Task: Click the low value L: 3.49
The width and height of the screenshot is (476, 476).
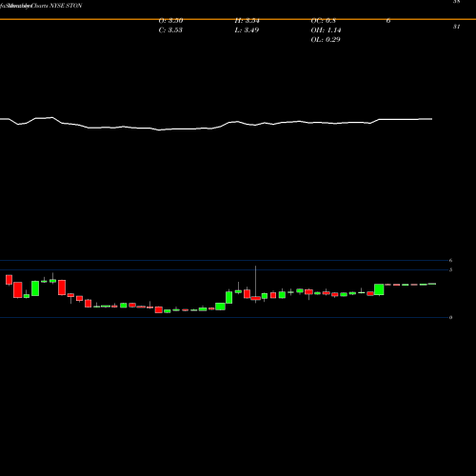Action: (x=247, y=30)
